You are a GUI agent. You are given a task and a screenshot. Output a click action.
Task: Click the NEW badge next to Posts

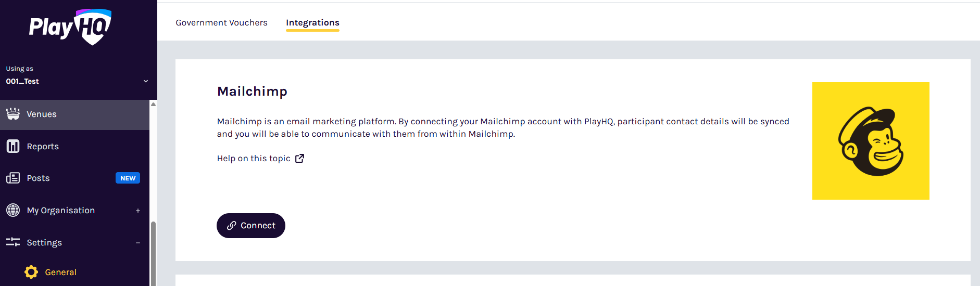(128, 178)
